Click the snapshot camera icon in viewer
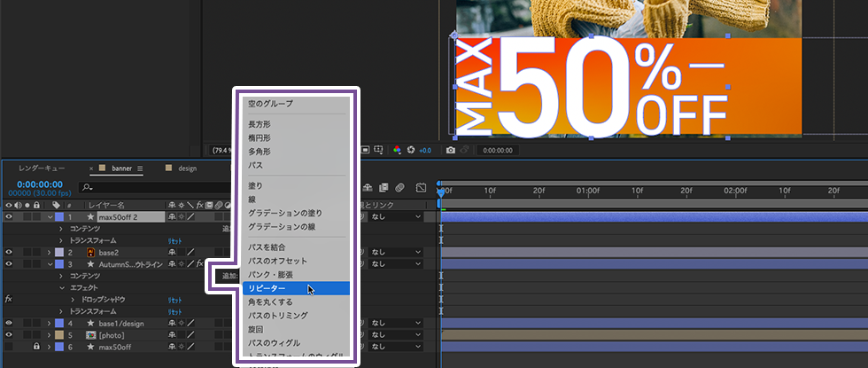This screenshot has width=868, height=368. coord(451,150)
